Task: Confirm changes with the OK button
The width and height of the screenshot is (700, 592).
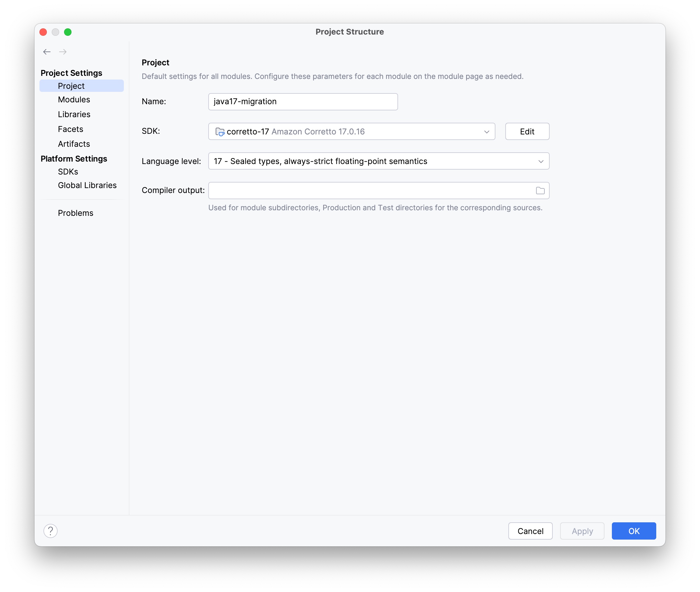Action: click(x=633, y=531)
